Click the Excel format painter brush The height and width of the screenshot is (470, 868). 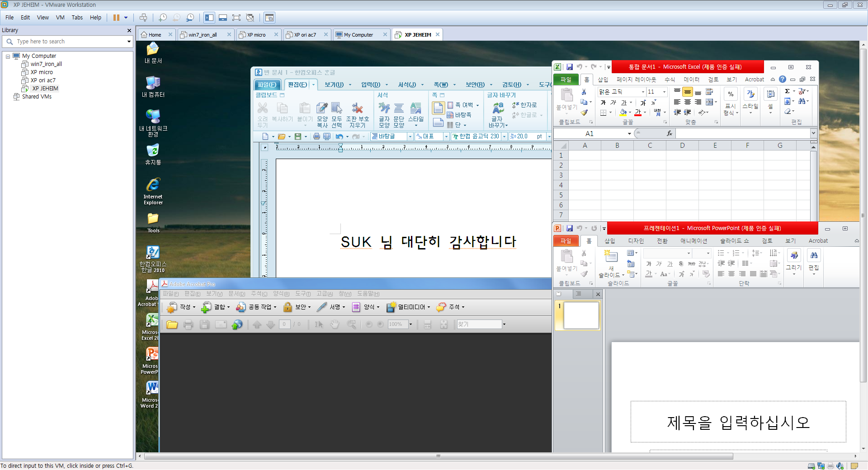click(x=584, y=113)
